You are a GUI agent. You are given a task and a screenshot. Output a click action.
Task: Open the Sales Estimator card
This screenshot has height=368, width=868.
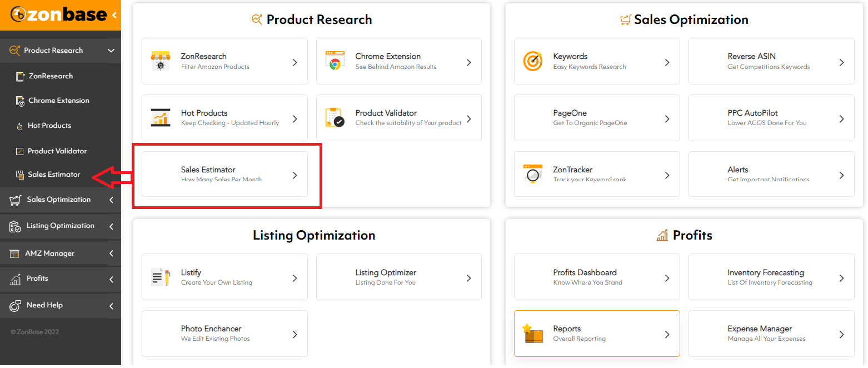[x=225, y=174]
